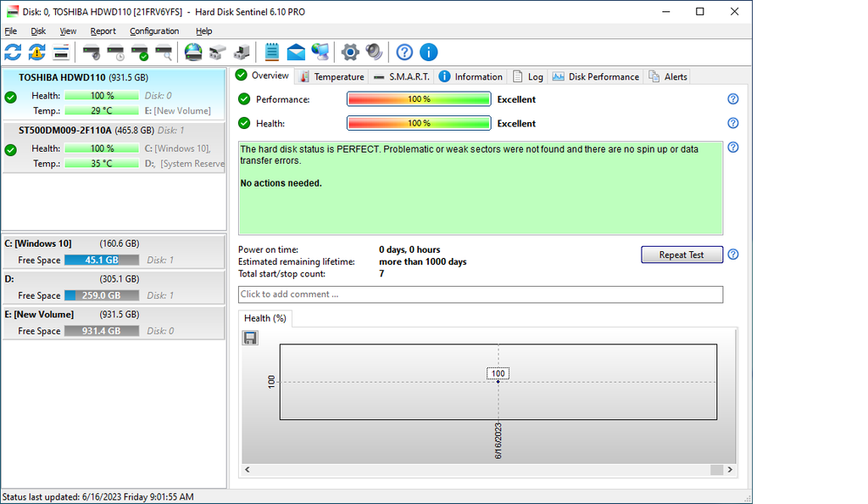
Task: Select the TOSHIBA HDWD110 disk entry
Action: [x=114, y=94]
